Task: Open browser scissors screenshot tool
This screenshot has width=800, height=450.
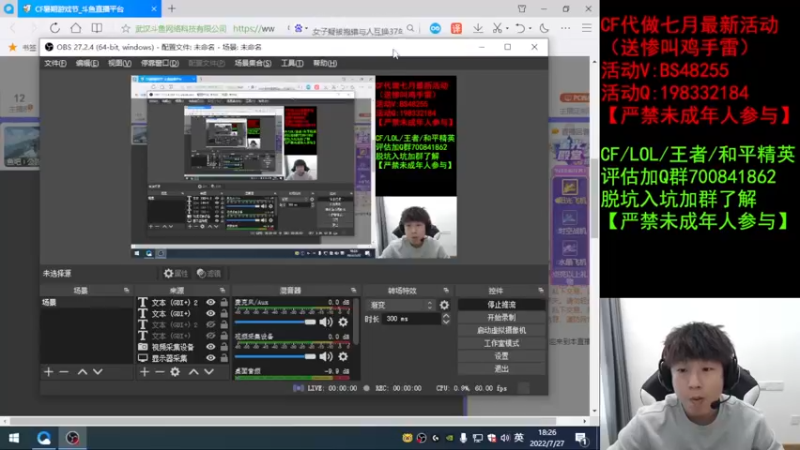Action: click(x=497, y=29)
